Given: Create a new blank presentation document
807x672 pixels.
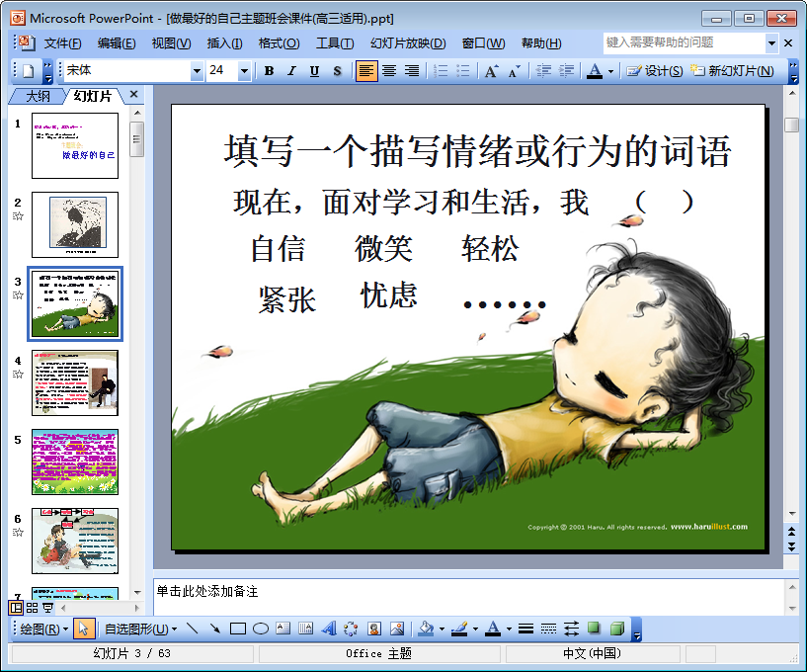Looking at the screenshot, I should coord(29,70).
